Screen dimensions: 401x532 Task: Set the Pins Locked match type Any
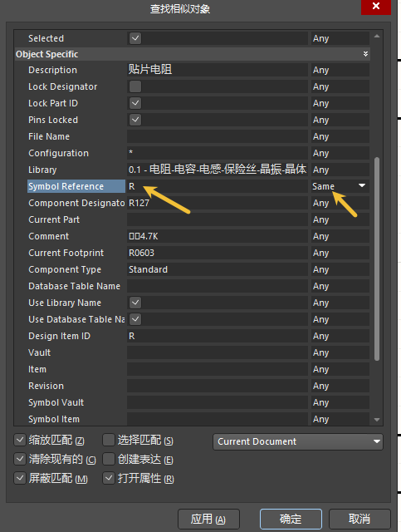click(340, 120)
